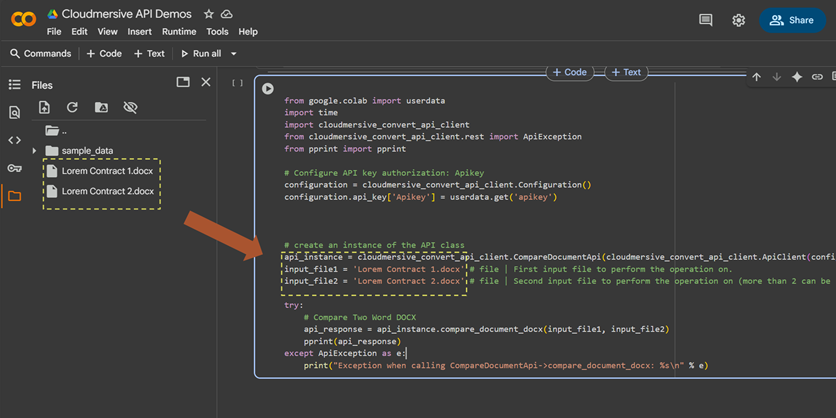Click the 'import time' line

(x=311, y=112)
